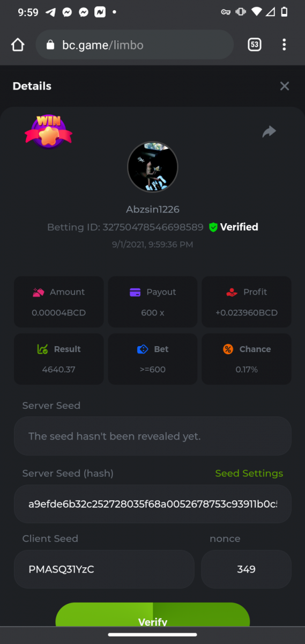Tap the share arrow icon
305x644 pixels.
269,131
